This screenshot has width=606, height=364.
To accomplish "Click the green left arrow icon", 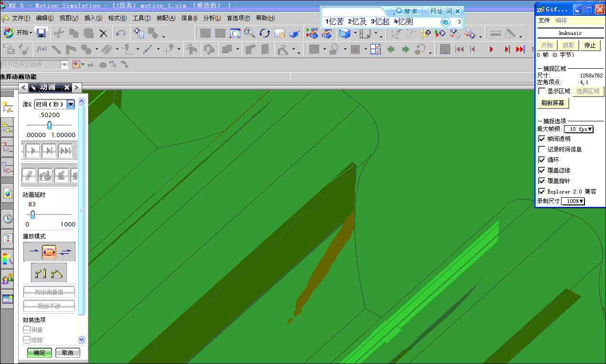I will (390, 49).
